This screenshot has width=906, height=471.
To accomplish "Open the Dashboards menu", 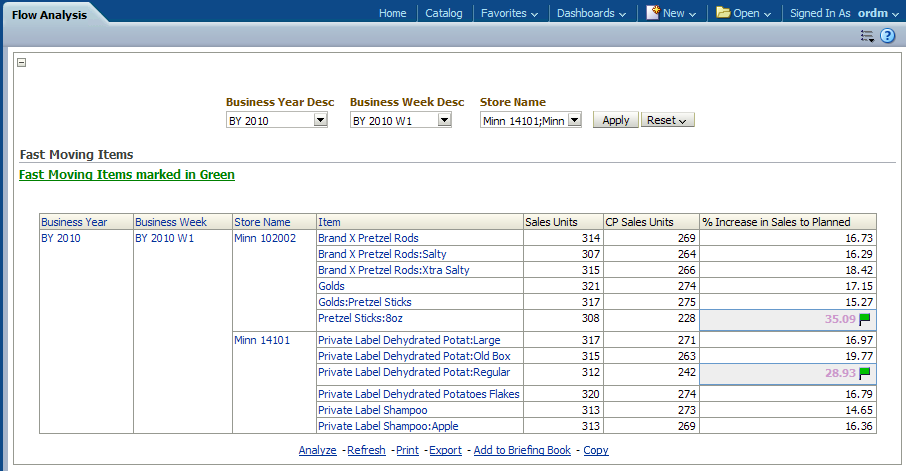I will 591,13.
